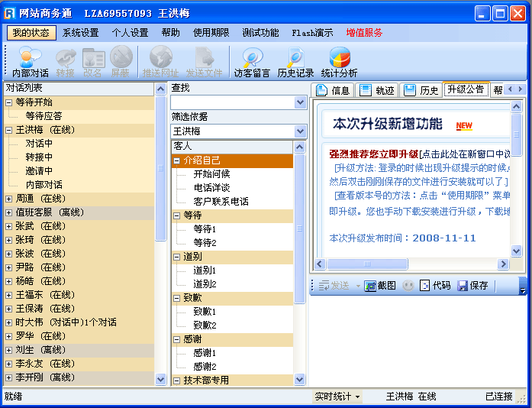The height and width of the screenshot is (408, 532).
Task: Expand the 周通 (在线) tree node
Action: tap(9, 199)
